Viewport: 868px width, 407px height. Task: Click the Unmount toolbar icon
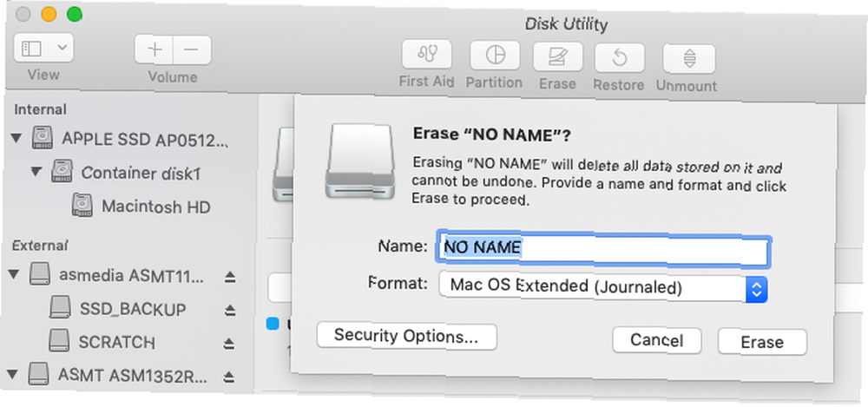click(689, 59)
